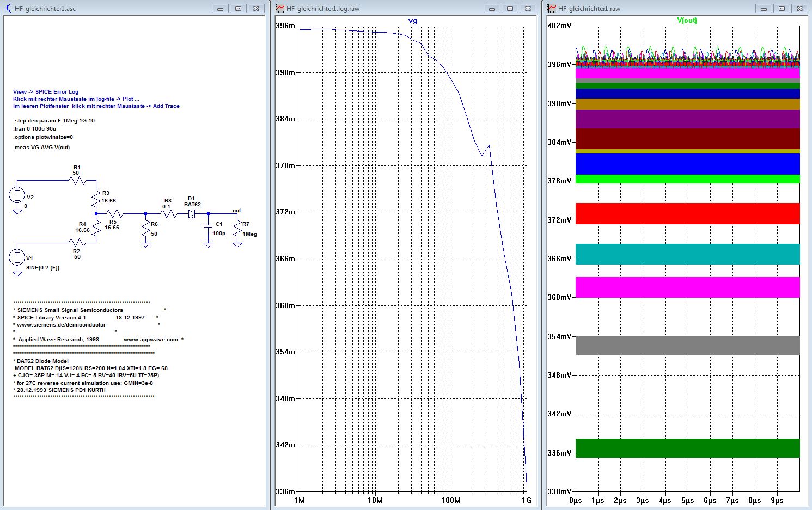
Task: Select resistor R4 symbol in the schematic
Action: pyautogui.click(x=96, y=228)
